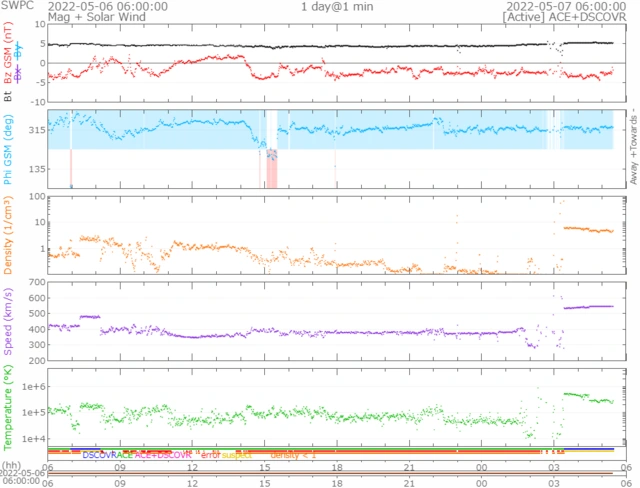Click the blue DSCOVR legend entry
The width and height of the screenshot is (640, 488).
click(x=100, y=455)
